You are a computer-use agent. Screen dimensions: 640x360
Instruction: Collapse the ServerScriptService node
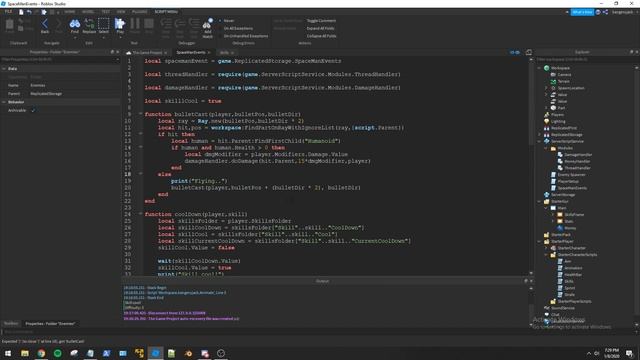[x=540, y=141]
